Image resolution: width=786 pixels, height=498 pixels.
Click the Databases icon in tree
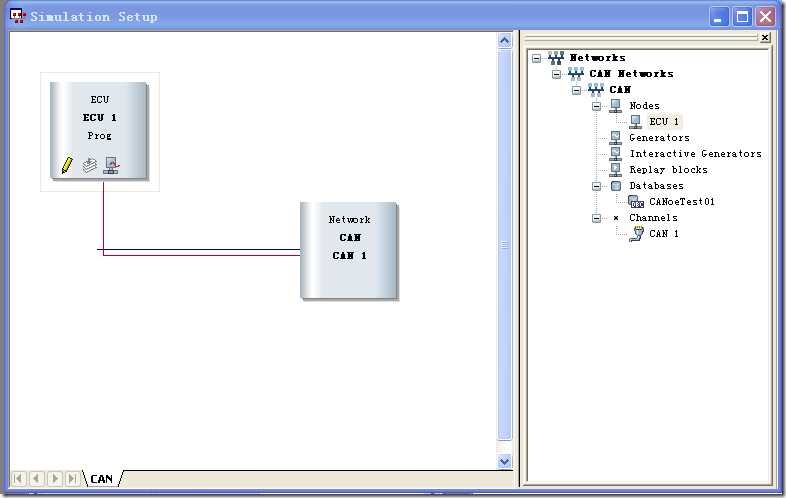(x=616, y=186)
